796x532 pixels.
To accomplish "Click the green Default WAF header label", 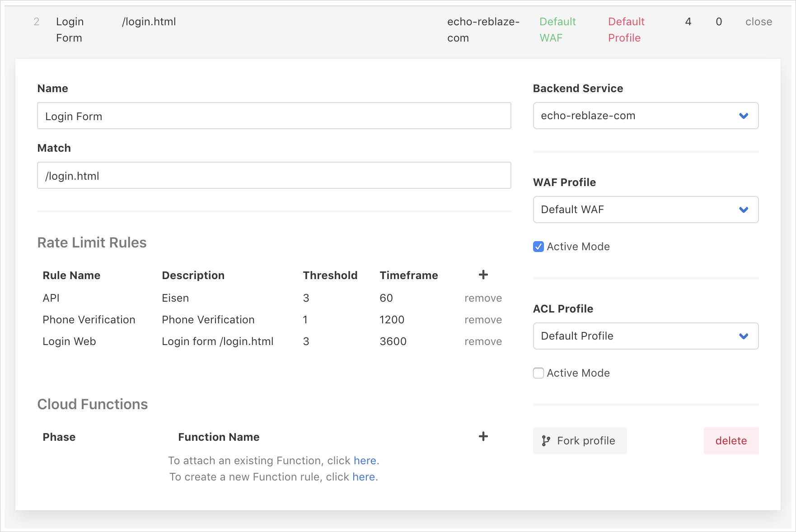I will (x=557, y=30).
